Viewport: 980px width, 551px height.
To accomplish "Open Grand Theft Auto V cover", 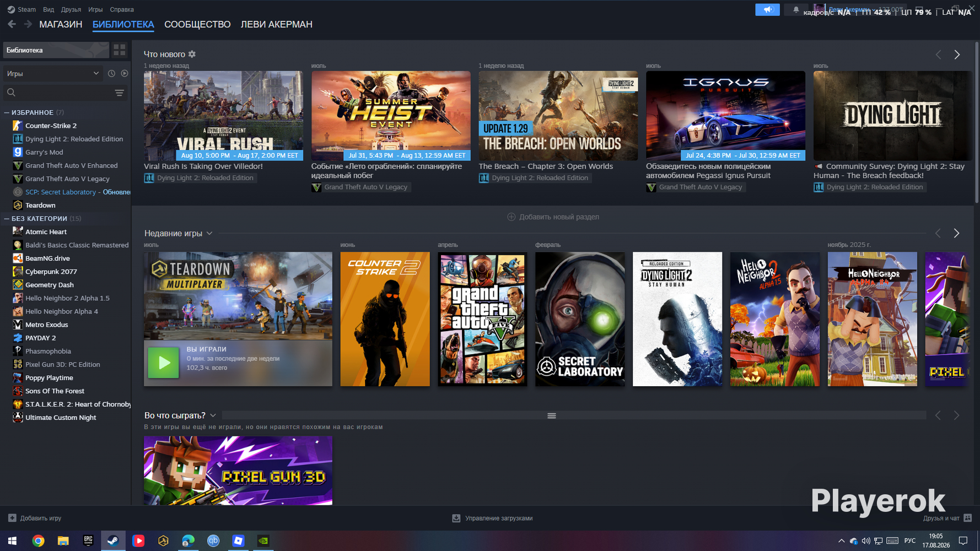I will [482, 319].
